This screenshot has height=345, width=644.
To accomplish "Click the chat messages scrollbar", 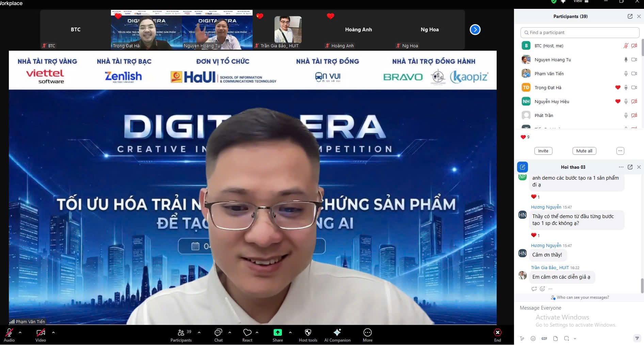I will pyautogui.click(x=642, y=286).
